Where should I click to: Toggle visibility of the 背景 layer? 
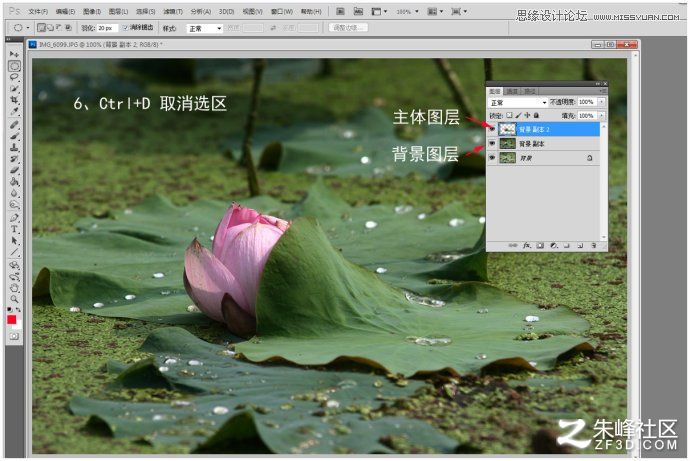[492, 158]
